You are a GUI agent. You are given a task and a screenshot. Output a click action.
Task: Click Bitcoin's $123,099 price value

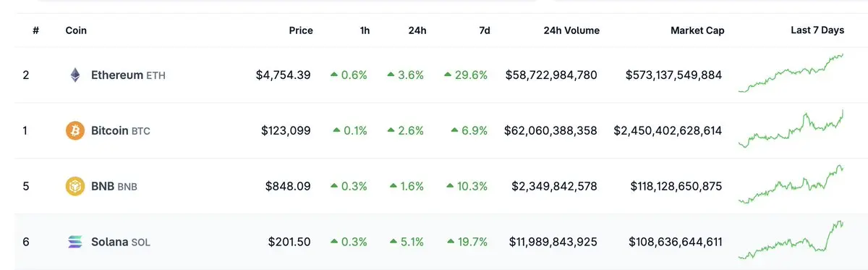tap(286, 131)
